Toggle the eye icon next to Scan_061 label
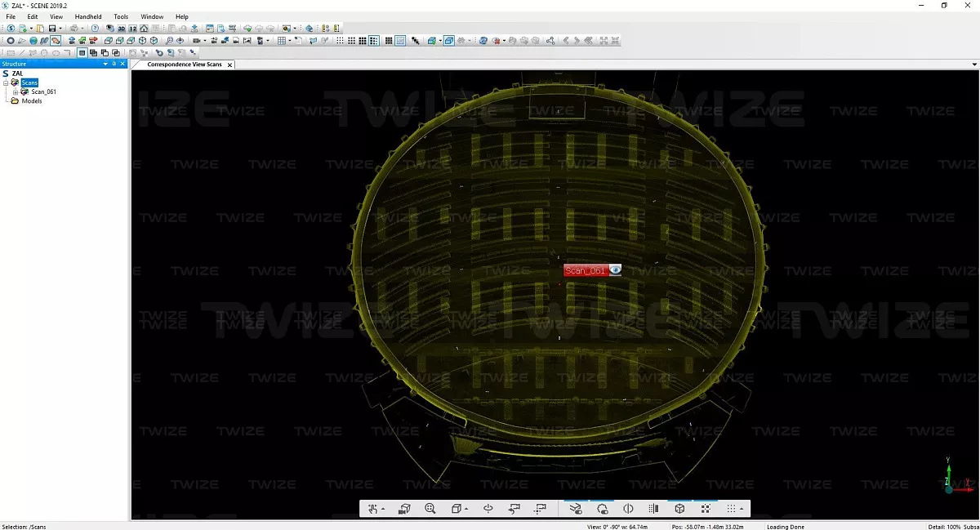 tap(615, 270)
